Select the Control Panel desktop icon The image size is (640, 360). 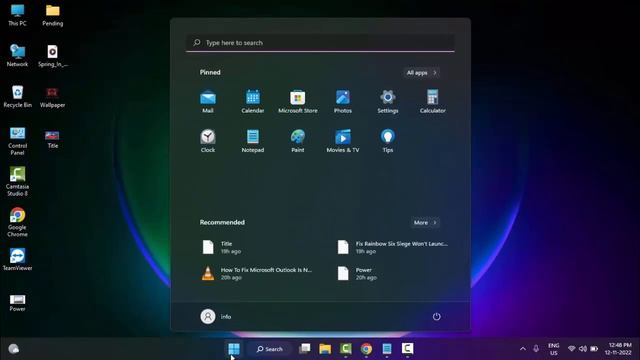tap(17, 141)
